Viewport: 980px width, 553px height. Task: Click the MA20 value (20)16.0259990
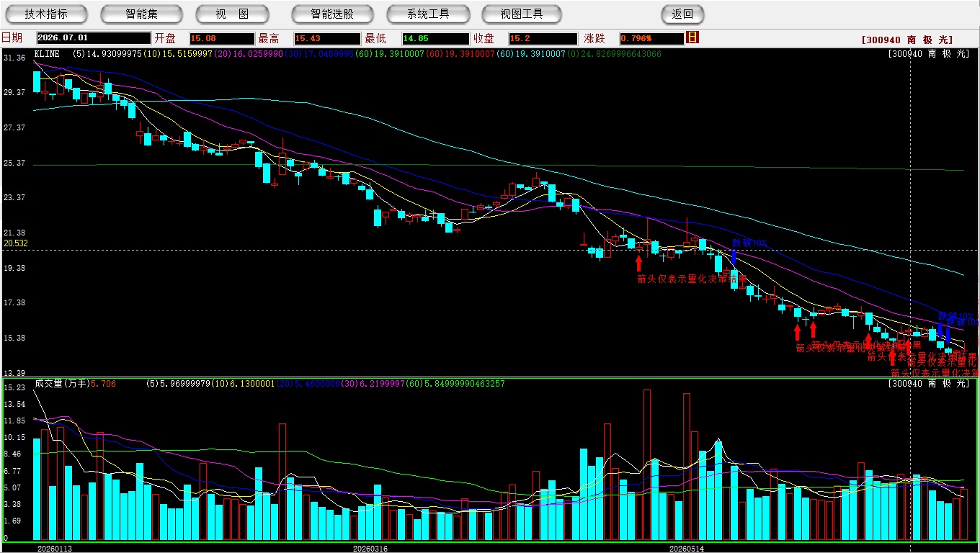tap(247, 54)
